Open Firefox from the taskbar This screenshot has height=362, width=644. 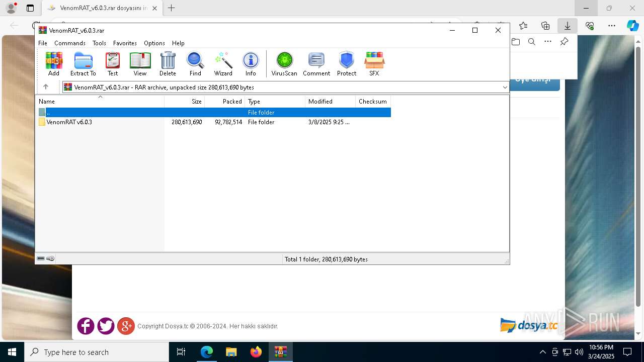tap(256, 352)
